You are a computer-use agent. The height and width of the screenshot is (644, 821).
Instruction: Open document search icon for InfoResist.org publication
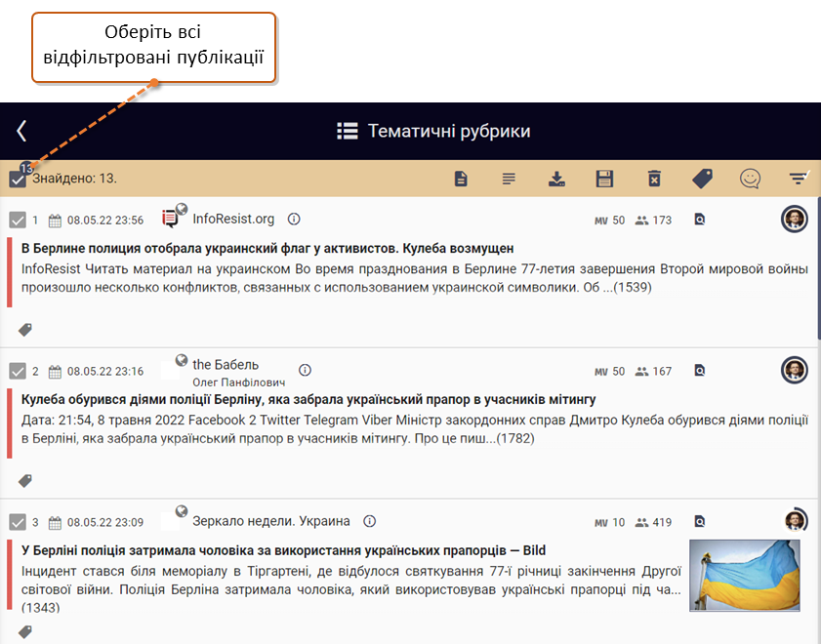coord(700,220)
